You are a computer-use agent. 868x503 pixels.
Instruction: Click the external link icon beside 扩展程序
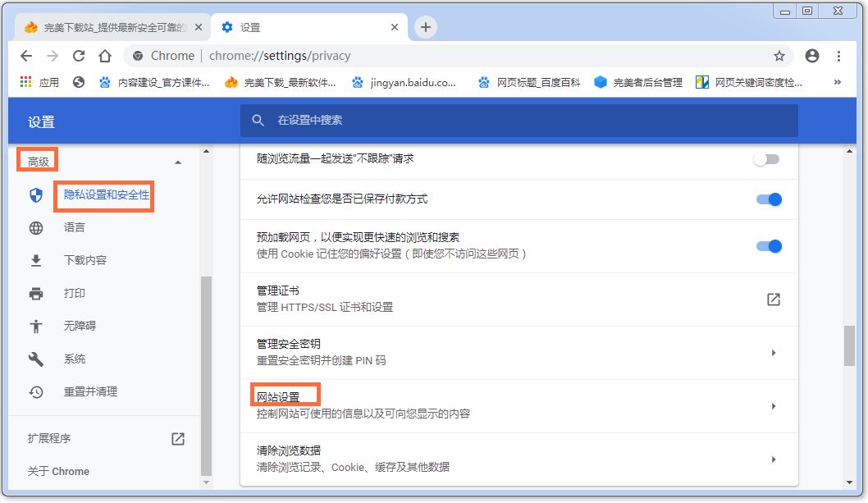tap(178, 439)
